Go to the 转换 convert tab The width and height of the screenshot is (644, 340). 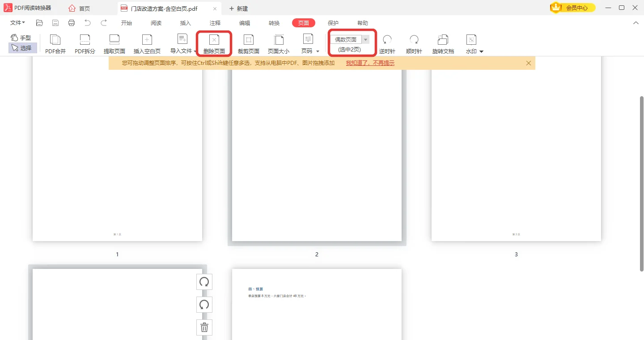tap(274, 23)
